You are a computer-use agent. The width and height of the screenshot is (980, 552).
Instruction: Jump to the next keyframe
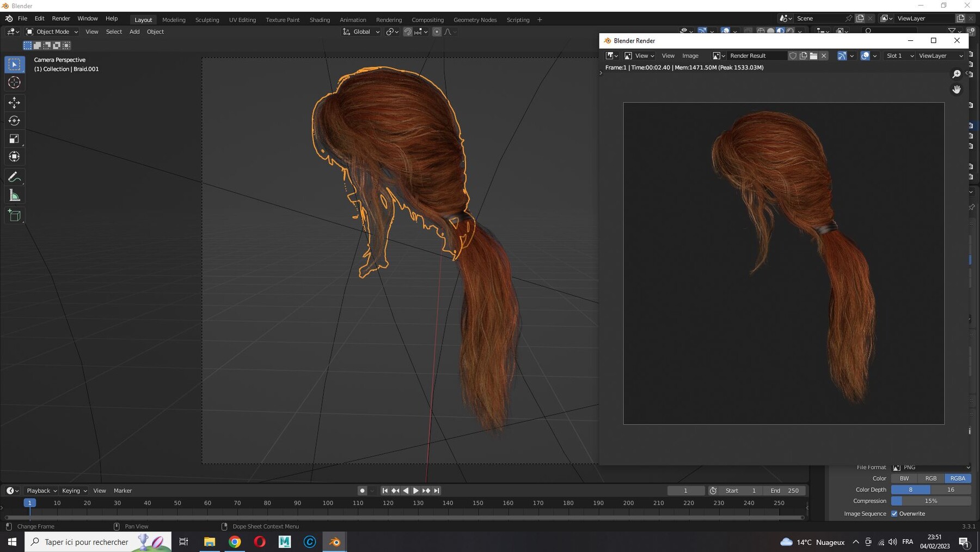[426, 490]
